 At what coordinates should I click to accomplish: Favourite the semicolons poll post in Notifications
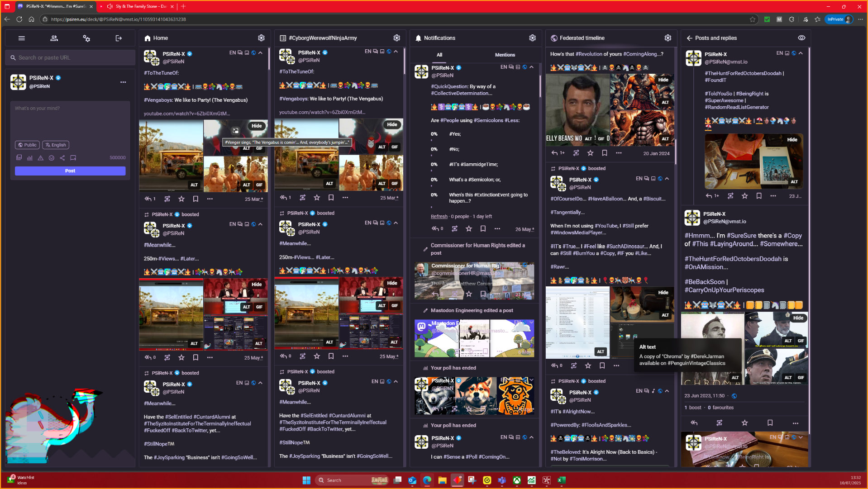click(x=469, y=229)
